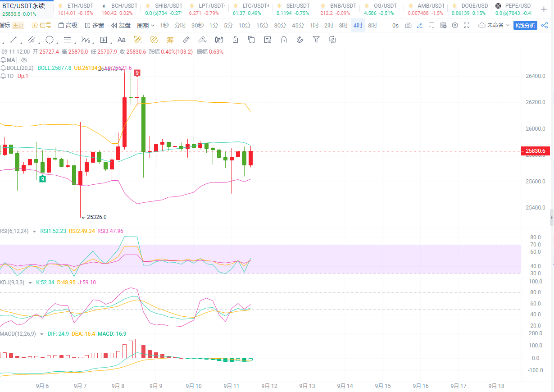The width and height of the screenshot is (554, 392).
Task: Select the horizontal lines drawing tool
Action: (x=68, y=40)
